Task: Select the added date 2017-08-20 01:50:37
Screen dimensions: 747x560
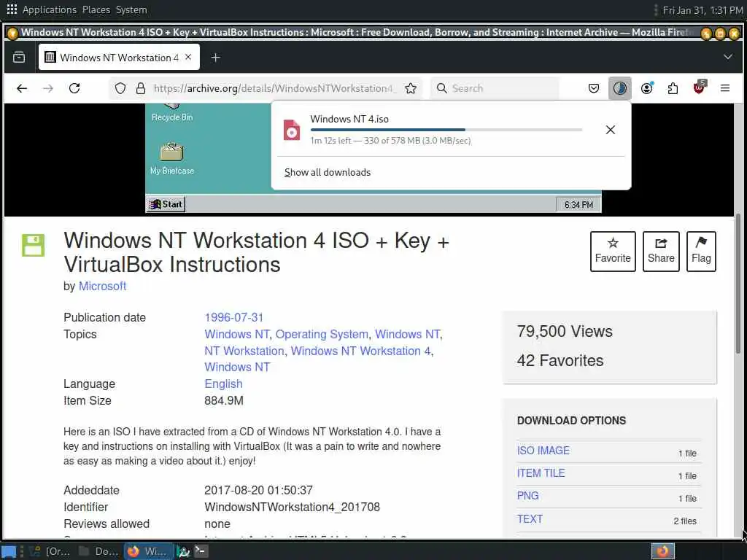Action: tap(259, 490)
